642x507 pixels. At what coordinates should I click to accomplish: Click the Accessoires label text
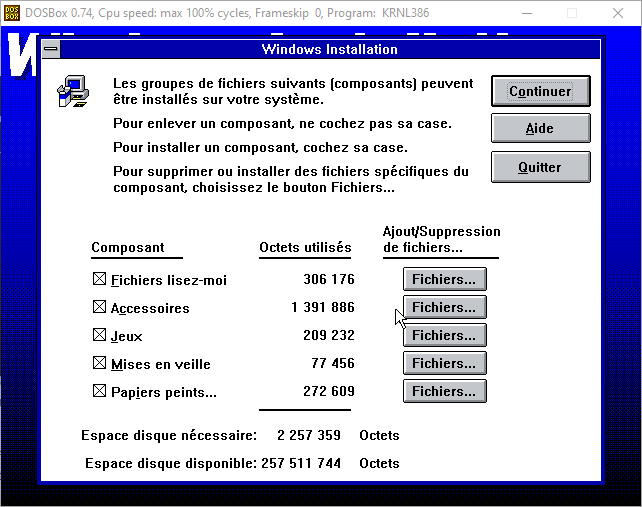tap(150, 308)
